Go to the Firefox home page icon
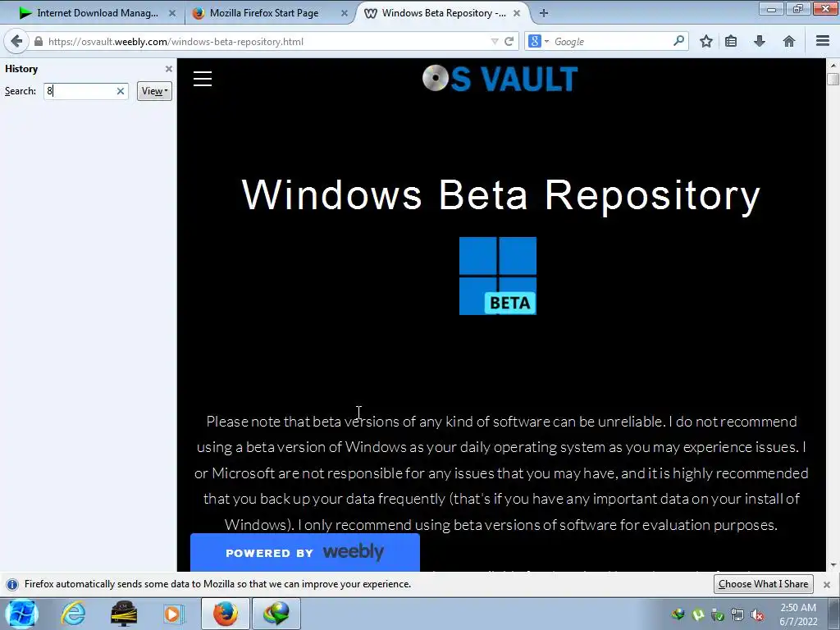Screen dimensions: 840x630 pyautogui.click(x=788, y=41)
